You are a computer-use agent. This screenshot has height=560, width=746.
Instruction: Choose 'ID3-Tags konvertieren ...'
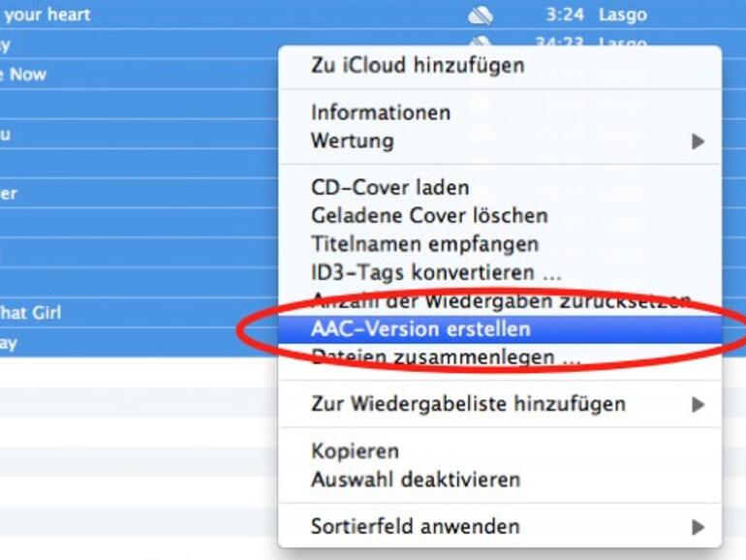[500, 272]
